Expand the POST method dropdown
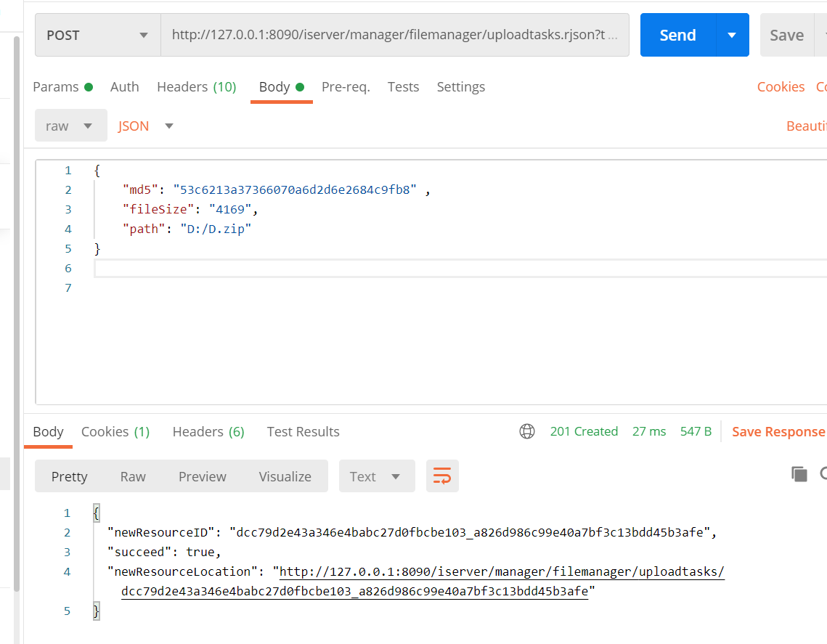Viewport: 827px width, 644px height. tap(98, 36)
